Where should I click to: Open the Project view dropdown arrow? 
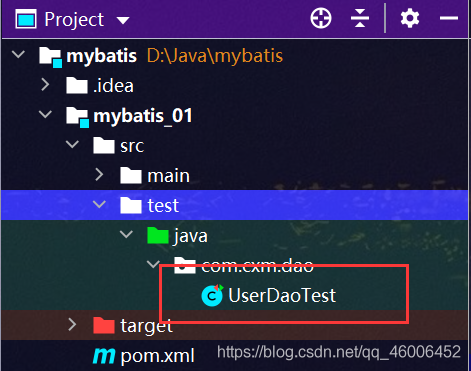click(123, 21)
